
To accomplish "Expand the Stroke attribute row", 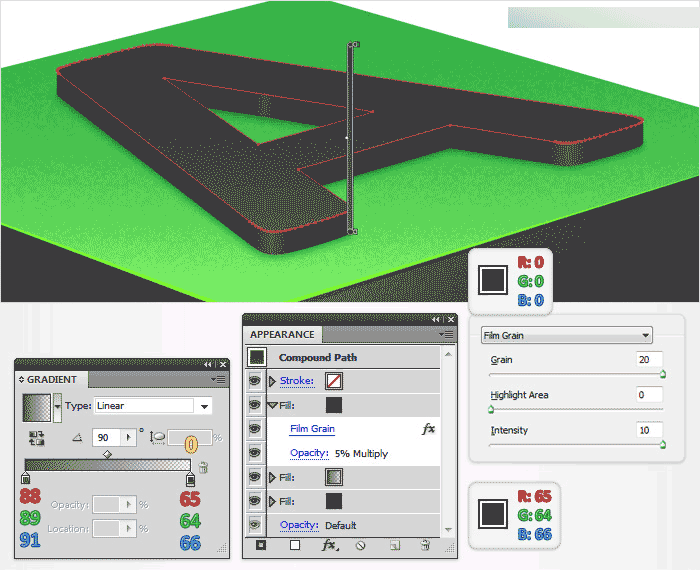I will tap(272, 381).
